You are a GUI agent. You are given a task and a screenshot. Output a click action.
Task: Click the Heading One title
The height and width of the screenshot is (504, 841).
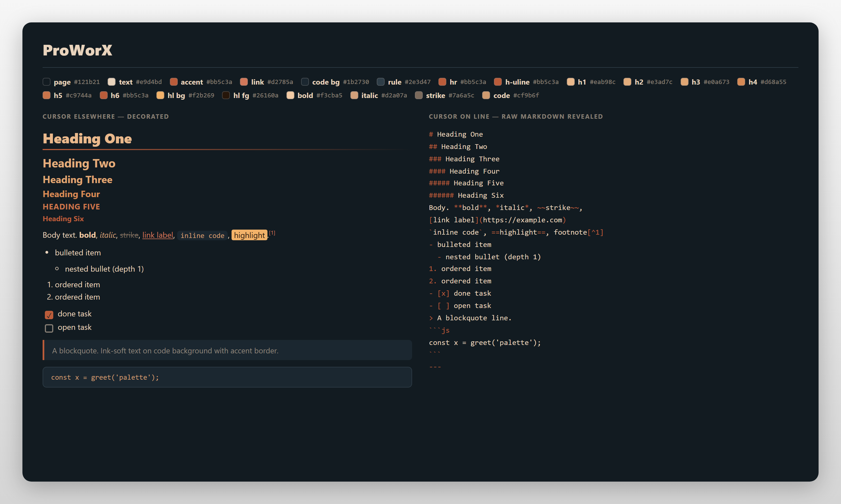pos(87,139)
